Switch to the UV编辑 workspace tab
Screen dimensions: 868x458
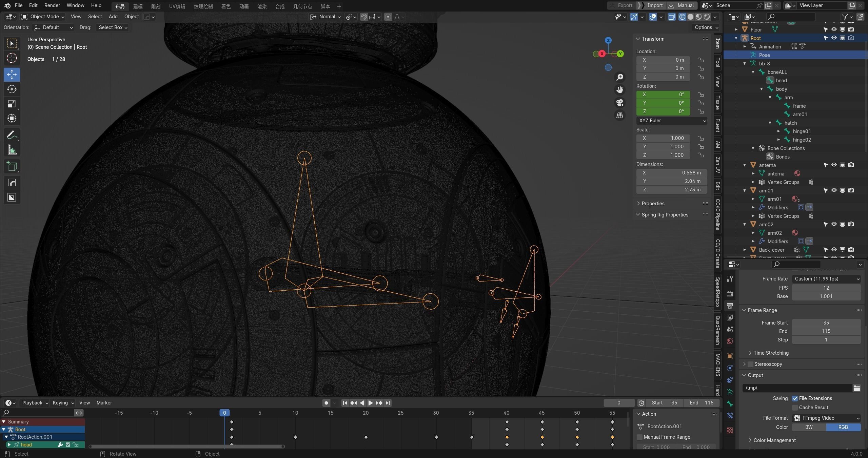(177, 6)
